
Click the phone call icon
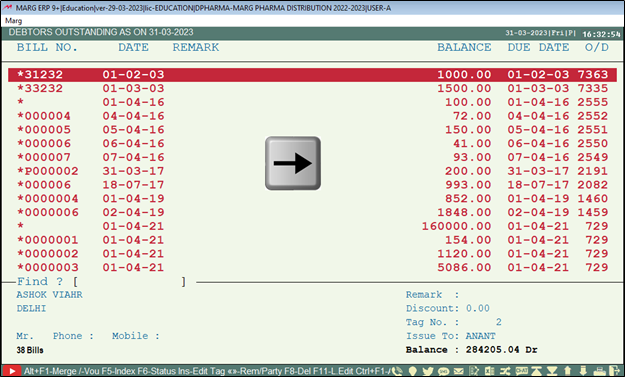tap(397, 371)
